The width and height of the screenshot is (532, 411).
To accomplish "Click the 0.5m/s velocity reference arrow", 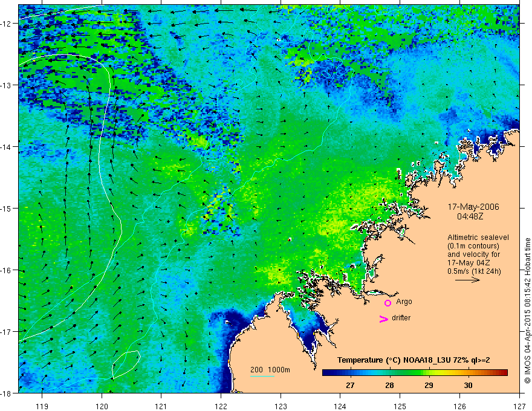I will 467,280.
